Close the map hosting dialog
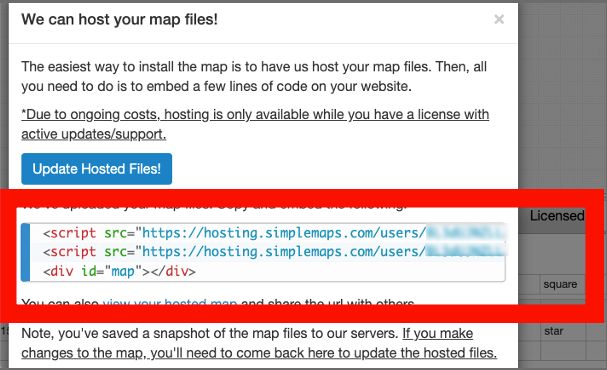Image resolution: width=607 pixels, height=370 pixels. point(499,19)
